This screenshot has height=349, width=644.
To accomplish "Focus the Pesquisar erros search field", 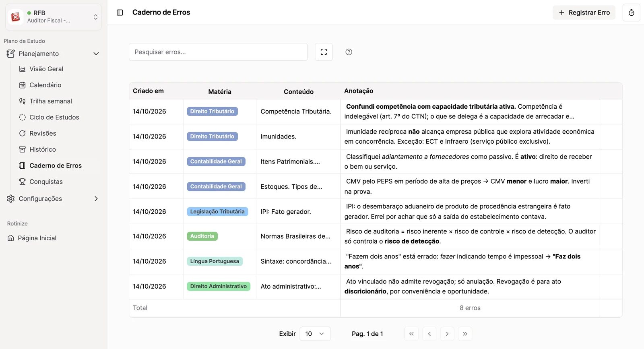I will [x=218, y=52].
